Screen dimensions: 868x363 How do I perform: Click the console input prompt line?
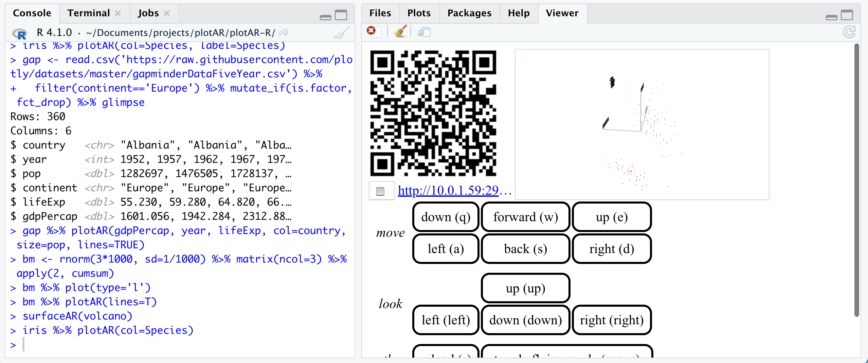click(x=180, y=345)
